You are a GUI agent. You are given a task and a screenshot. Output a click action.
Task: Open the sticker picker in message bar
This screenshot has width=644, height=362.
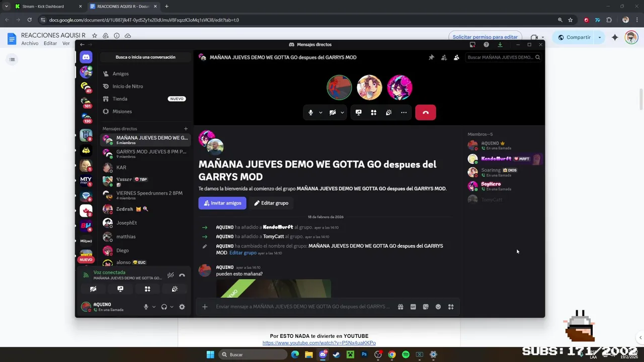(x=426, y=307)
